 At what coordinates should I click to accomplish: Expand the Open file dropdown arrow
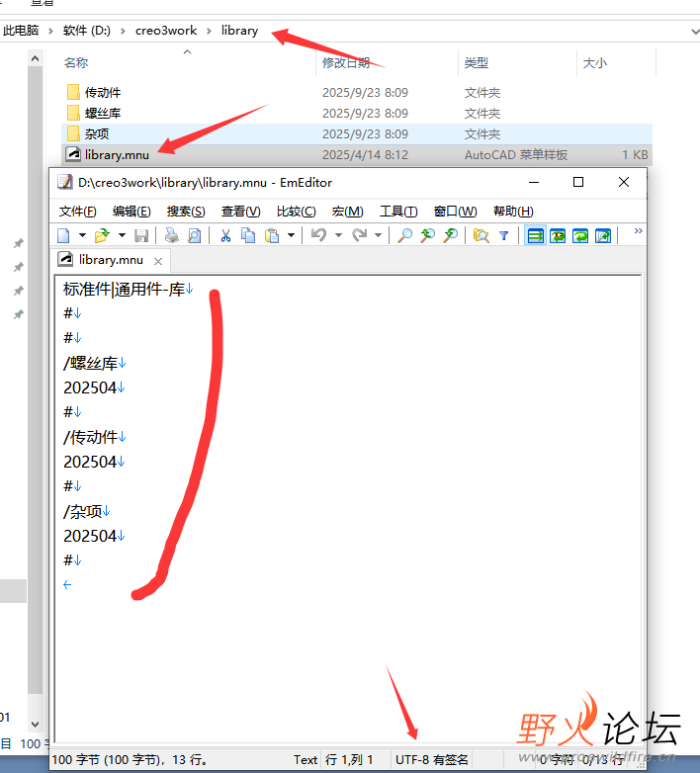coord(122,235)
